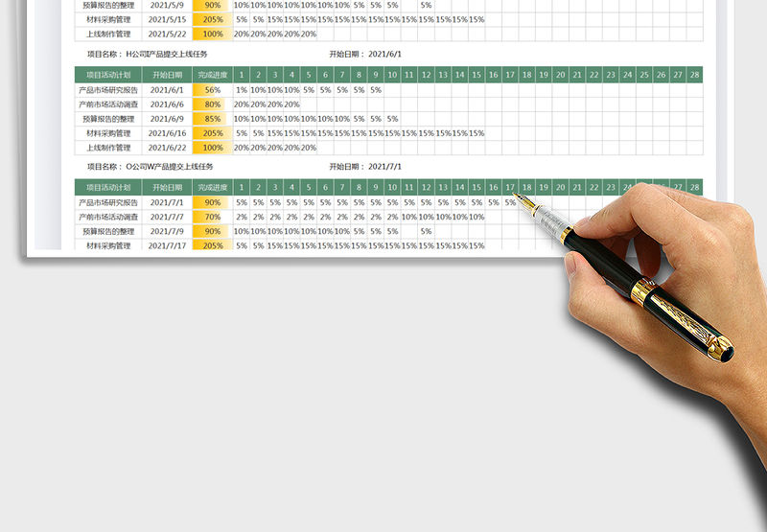Click the 开始日期 2021/7/1 label above table

pos(366,167)
